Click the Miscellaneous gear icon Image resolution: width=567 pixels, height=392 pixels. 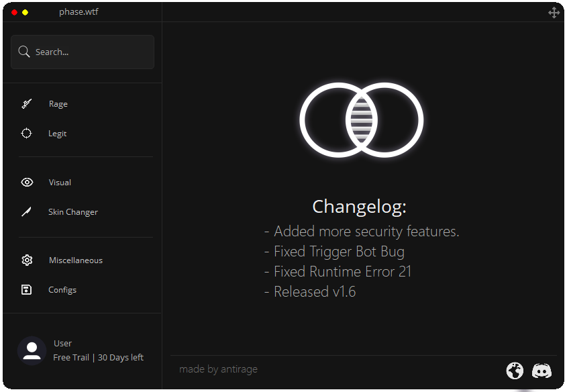(27, 260)
